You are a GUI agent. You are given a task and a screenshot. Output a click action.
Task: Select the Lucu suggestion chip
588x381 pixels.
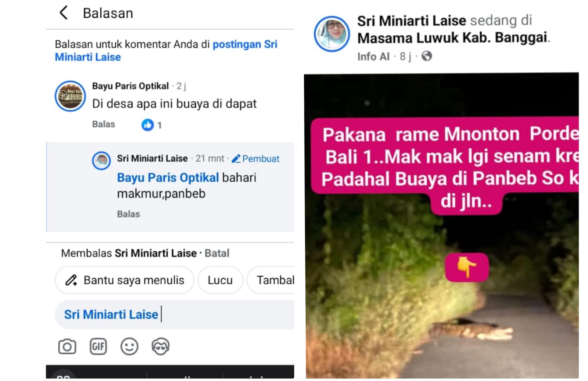220,280
